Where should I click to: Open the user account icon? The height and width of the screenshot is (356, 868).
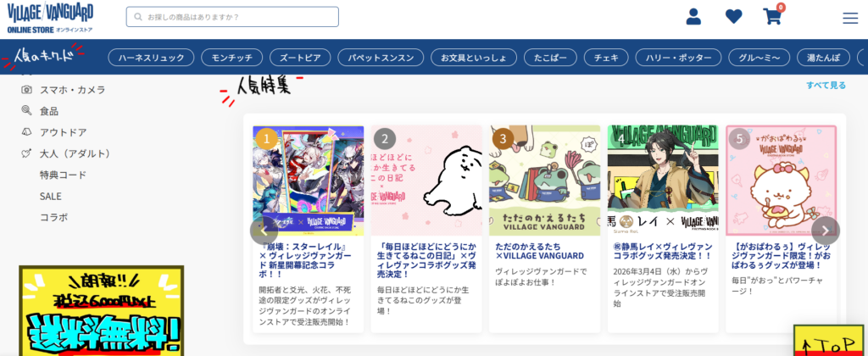pyautogui.click(x=693, y=17)
